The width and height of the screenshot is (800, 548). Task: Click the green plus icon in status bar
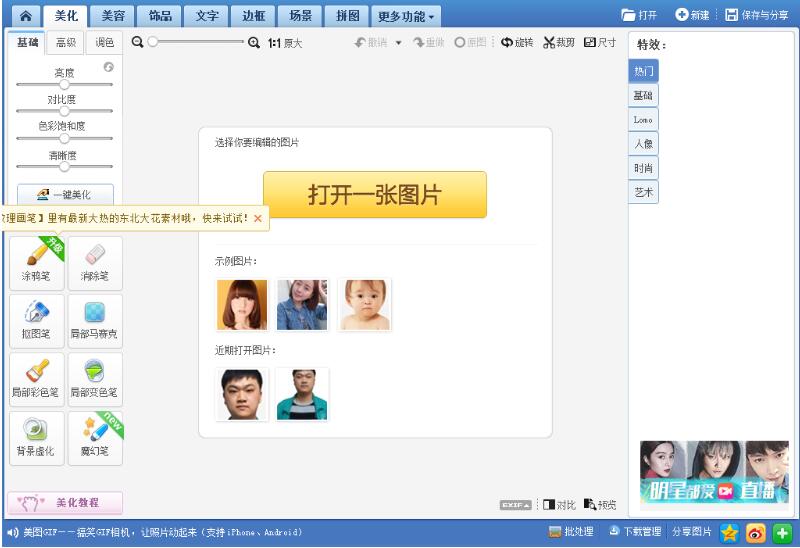pyautogui.click(x=782, y=533)
